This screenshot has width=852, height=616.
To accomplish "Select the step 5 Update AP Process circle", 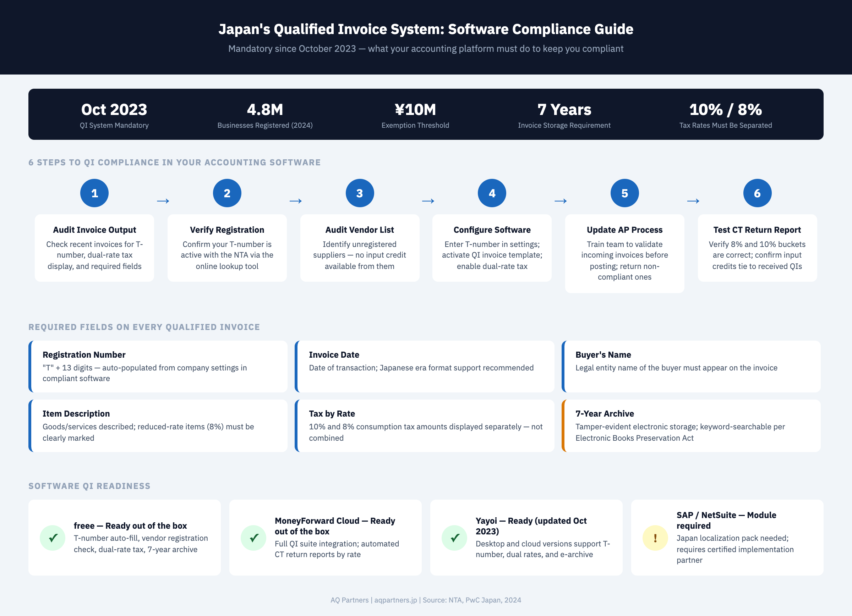I will click(625, 193).
